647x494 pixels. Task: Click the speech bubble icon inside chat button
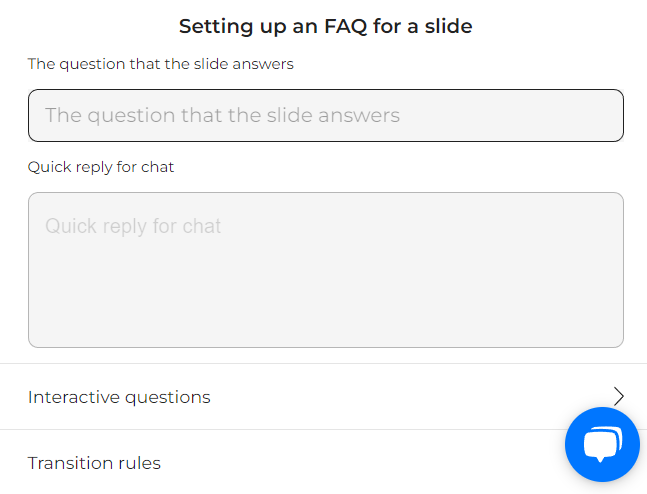tap(603, 443)
